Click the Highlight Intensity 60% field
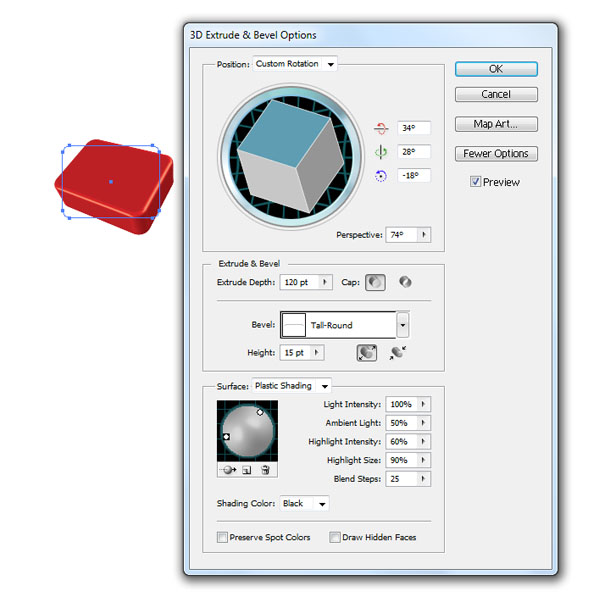600x600 pixels. pyautogui.click(x=401, y=442)
